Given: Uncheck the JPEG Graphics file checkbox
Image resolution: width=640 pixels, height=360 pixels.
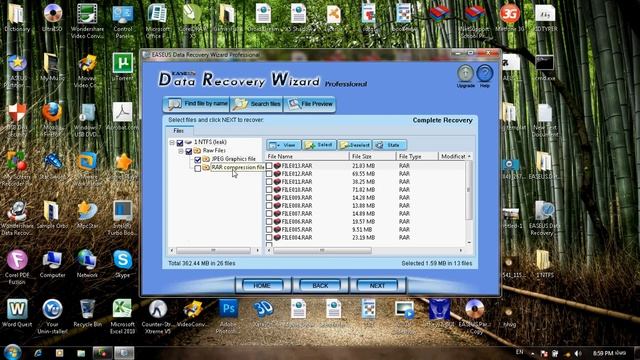Looking at the screenshot, I should 198,159.
